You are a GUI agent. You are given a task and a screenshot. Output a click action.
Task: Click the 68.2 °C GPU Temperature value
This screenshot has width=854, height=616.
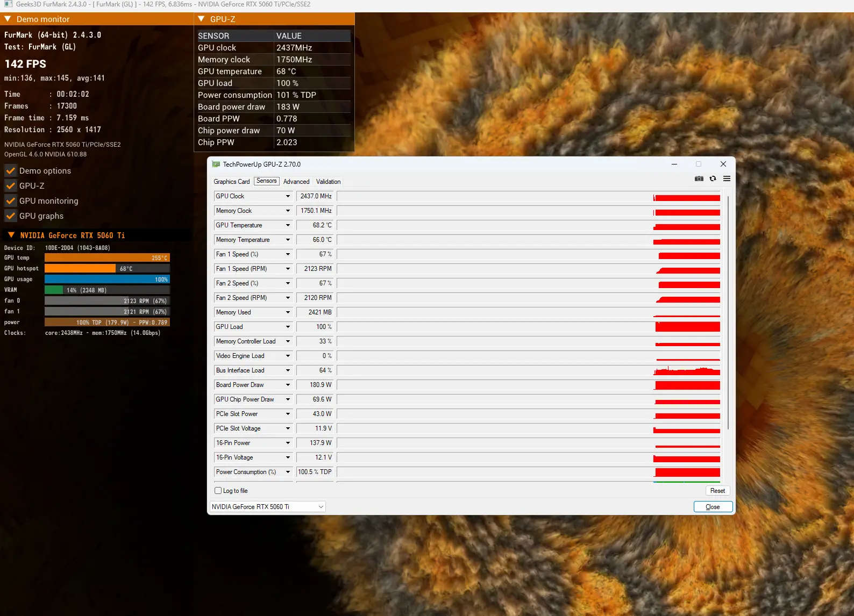[315, 225]
